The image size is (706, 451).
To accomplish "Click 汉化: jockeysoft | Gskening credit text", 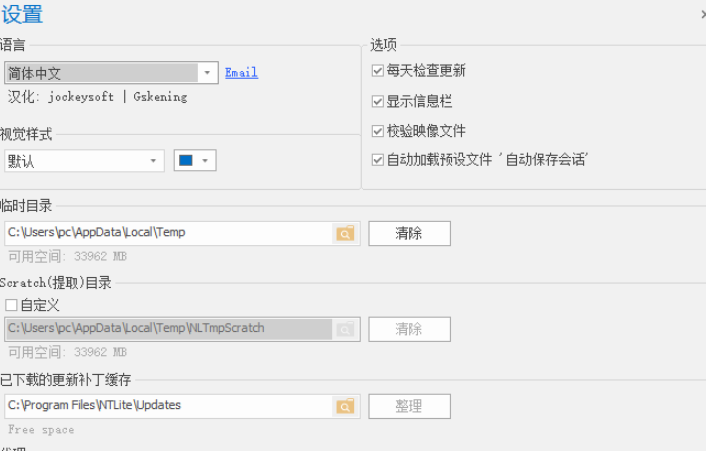I will [97, 97].
